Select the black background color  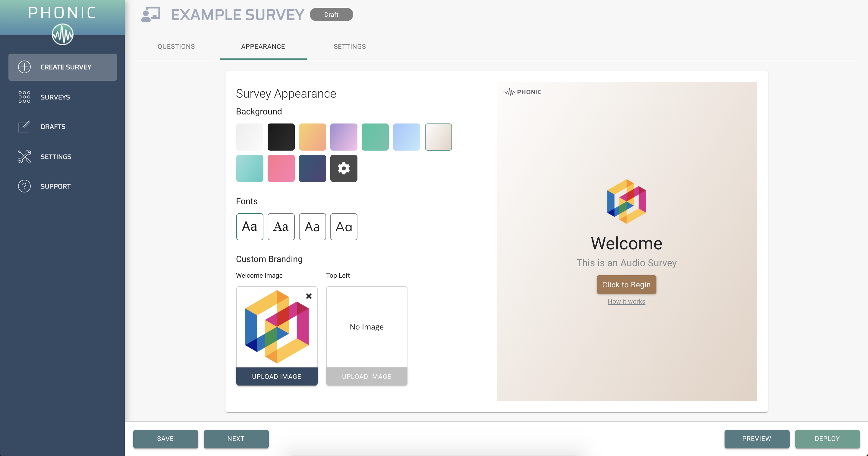click(x=281, y=137)
